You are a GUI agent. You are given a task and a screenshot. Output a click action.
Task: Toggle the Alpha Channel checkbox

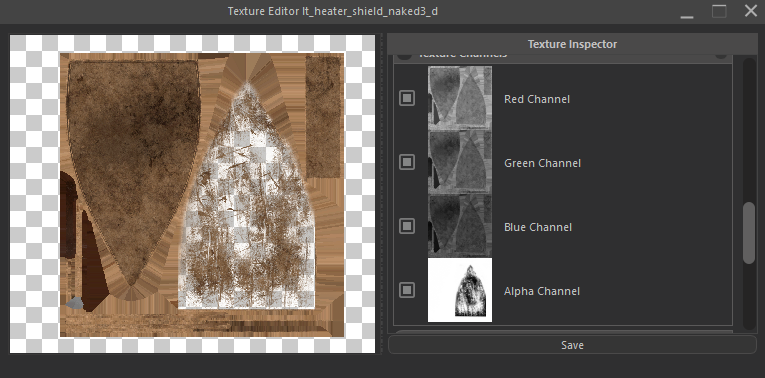(407, 290)
